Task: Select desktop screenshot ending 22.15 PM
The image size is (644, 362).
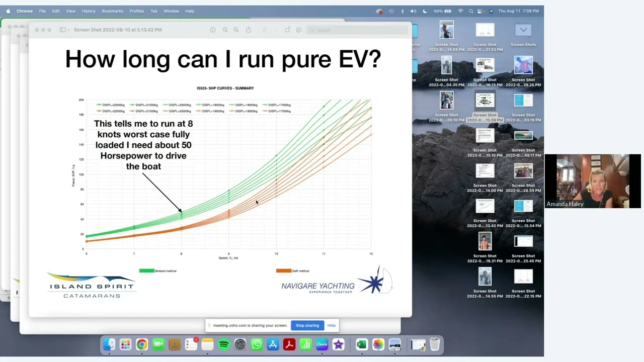Action: click(x=523, y=283)
